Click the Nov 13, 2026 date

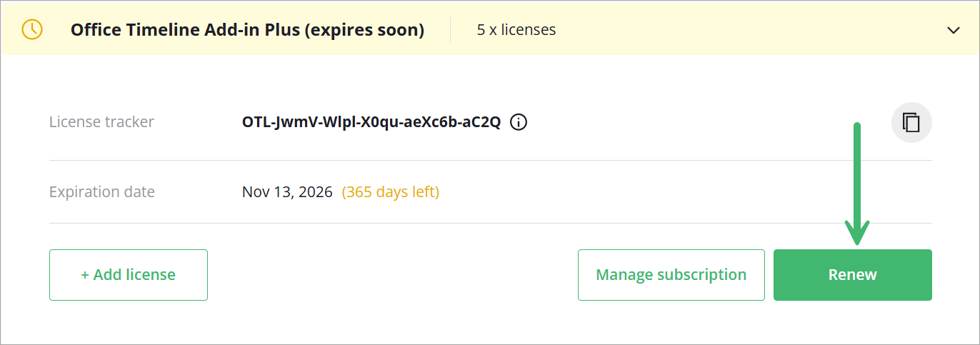coord(287,192)
